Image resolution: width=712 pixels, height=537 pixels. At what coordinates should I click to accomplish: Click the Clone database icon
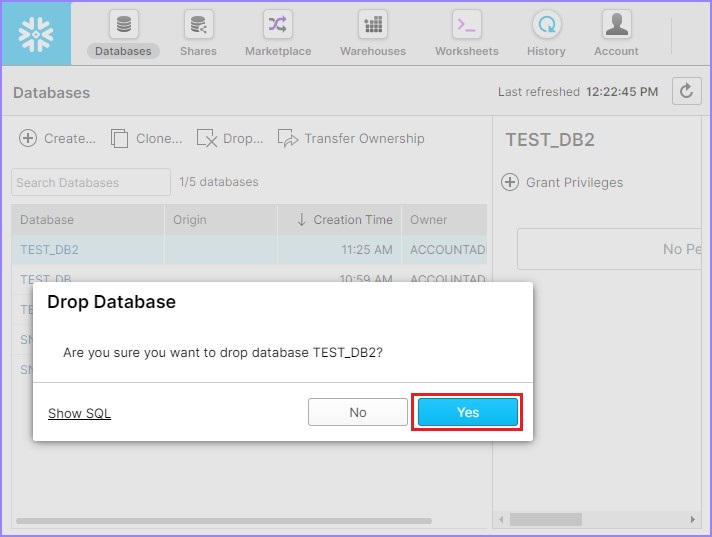tap(119, 138)
